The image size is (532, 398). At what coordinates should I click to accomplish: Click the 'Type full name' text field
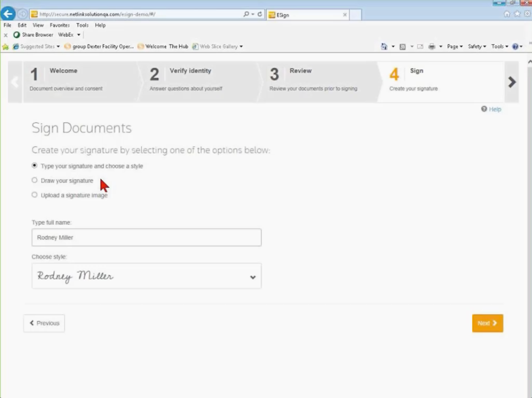pos(146,237)
